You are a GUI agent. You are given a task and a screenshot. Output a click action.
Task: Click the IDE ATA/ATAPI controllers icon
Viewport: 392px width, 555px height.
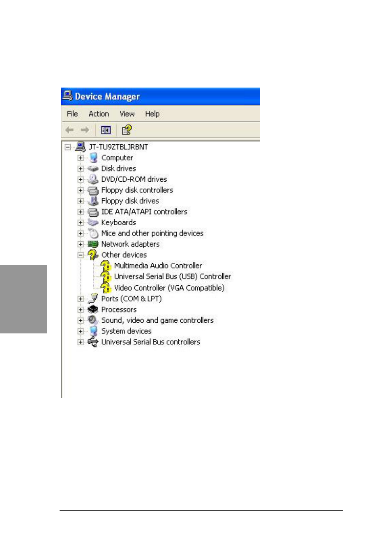click(x=93, y=212)
